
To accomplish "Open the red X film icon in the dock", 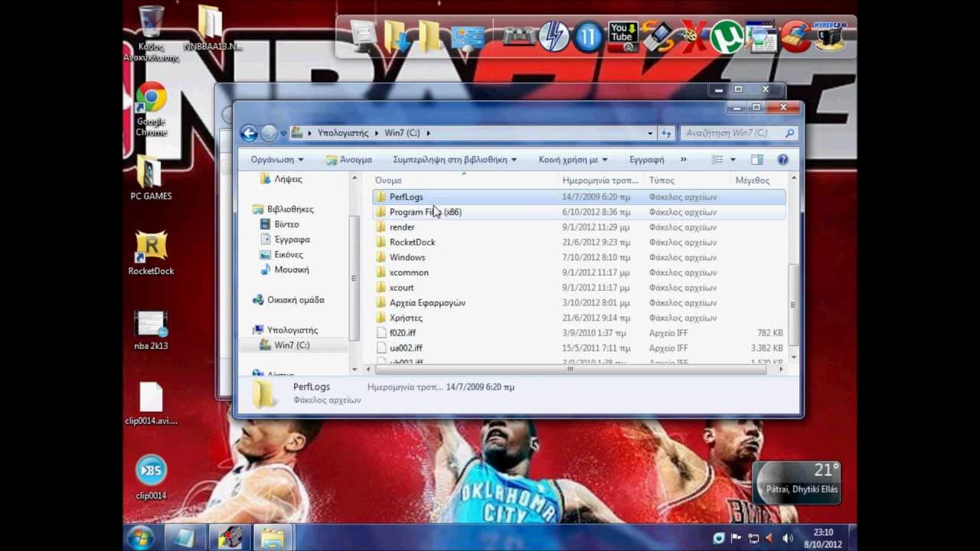I will point(692,37).
